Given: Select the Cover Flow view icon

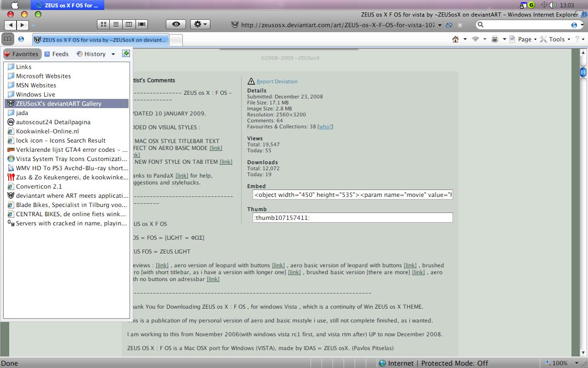Looking at the screenshot, I should pos(141,24).
